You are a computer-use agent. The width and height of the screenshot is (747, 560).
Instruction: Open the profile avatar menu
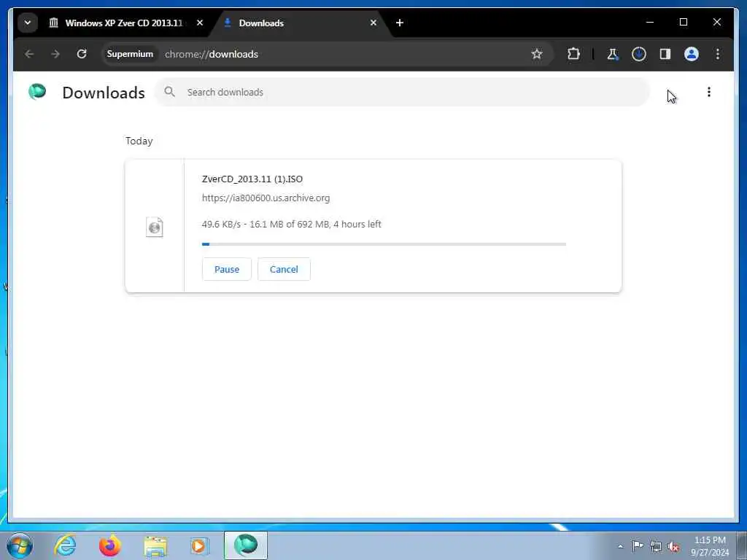point(692,54)
